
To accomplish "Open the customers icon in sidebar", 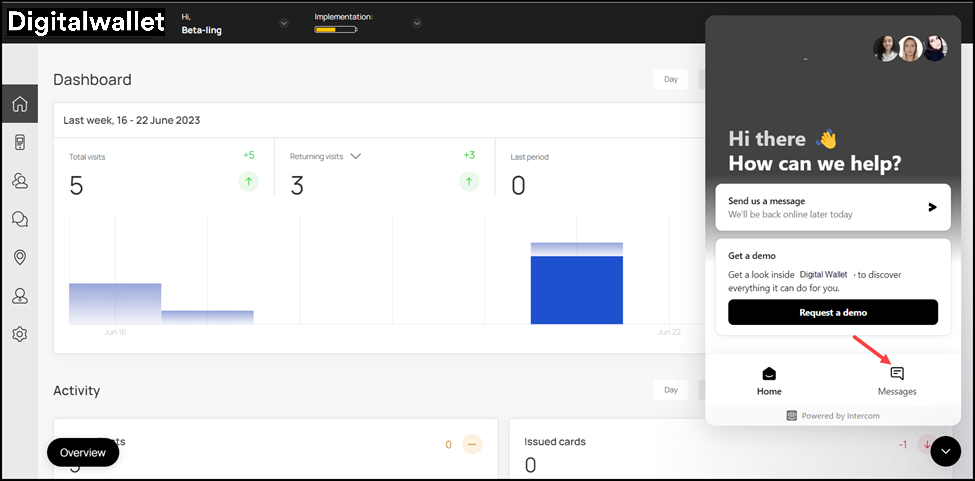I will point(19,181).
